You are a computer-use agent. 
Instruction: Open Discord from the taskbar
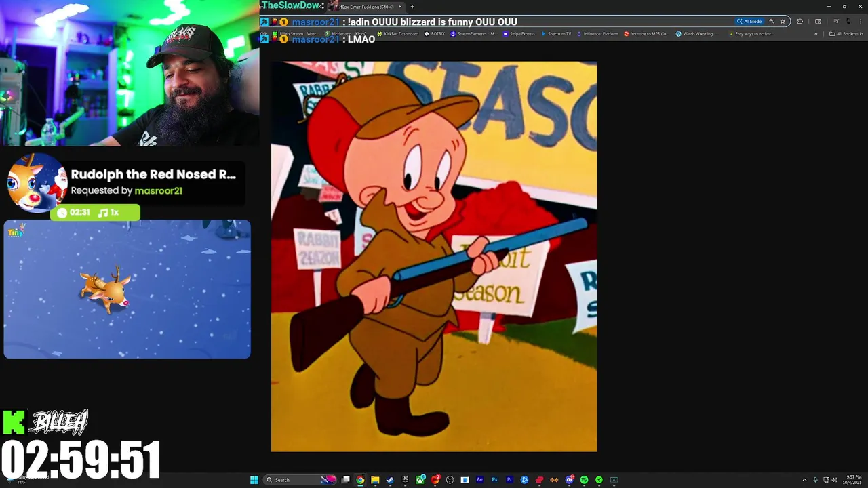click(570, 480)
